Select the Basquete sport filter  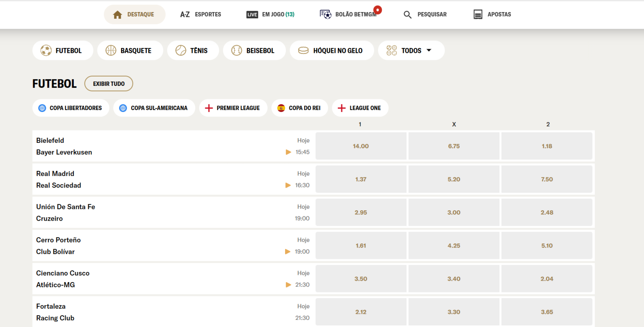point(130,51)
